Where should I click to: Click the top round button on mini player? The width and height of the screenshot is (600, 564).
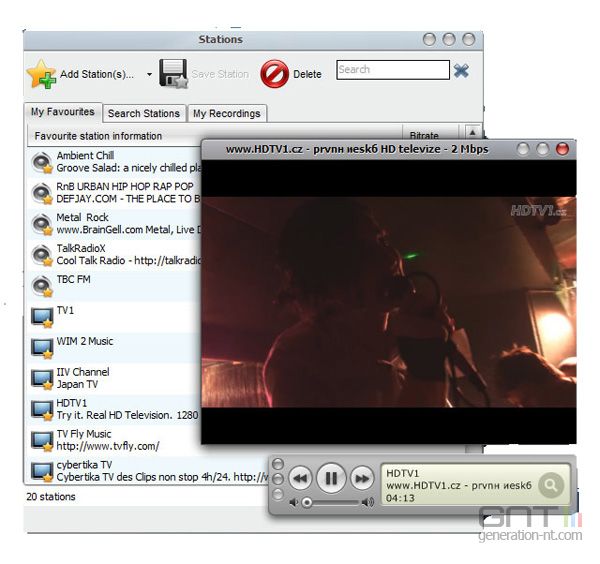point(278,464)
